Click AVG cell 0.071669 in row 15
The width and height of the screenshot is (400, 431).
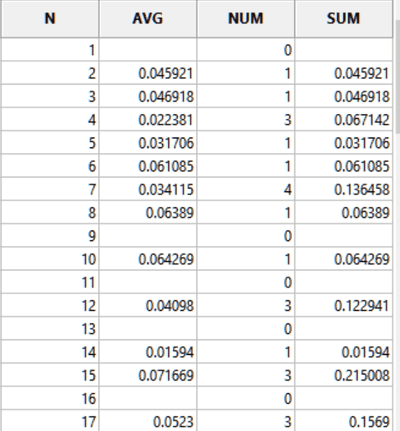pyautogui.click(x=148, y=375)
